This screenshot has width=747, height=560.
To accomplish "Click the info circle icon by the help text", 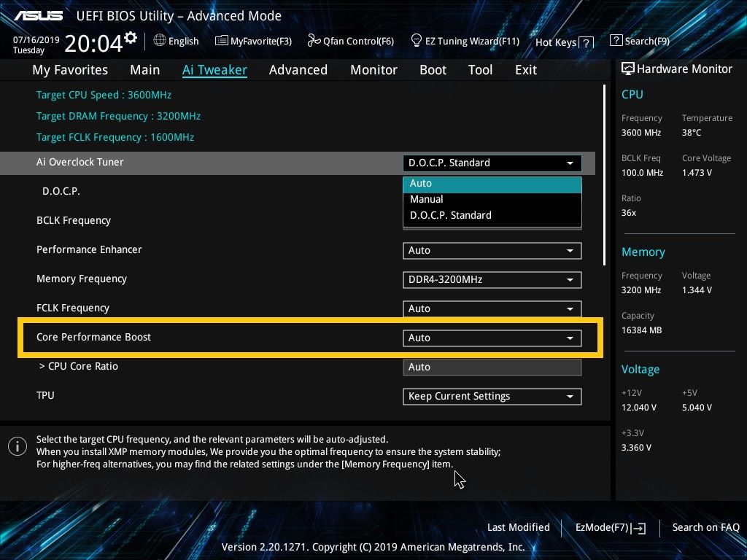I will [18, 446].
